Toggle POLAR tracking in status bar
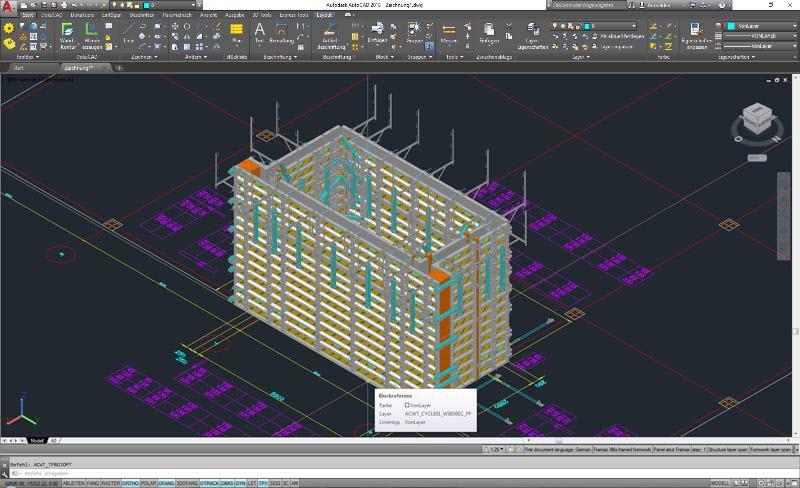This screenshot has width=800, height=488. tap(150, 483)
